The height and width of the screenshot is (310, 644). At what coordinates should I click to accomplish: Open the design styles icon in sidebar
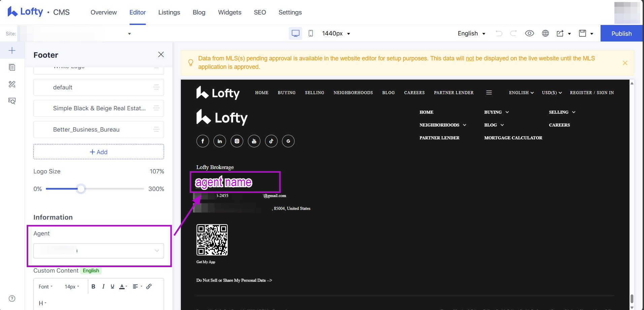click(x=12, y=84)
